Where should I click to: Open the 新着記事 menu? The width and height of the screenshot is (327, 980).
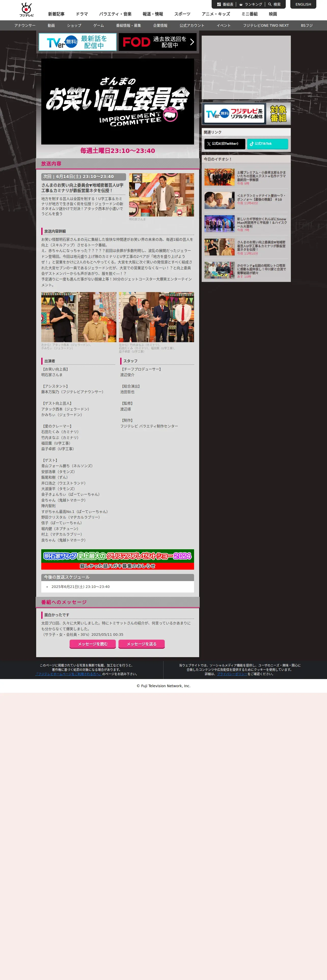pos(56,14)
